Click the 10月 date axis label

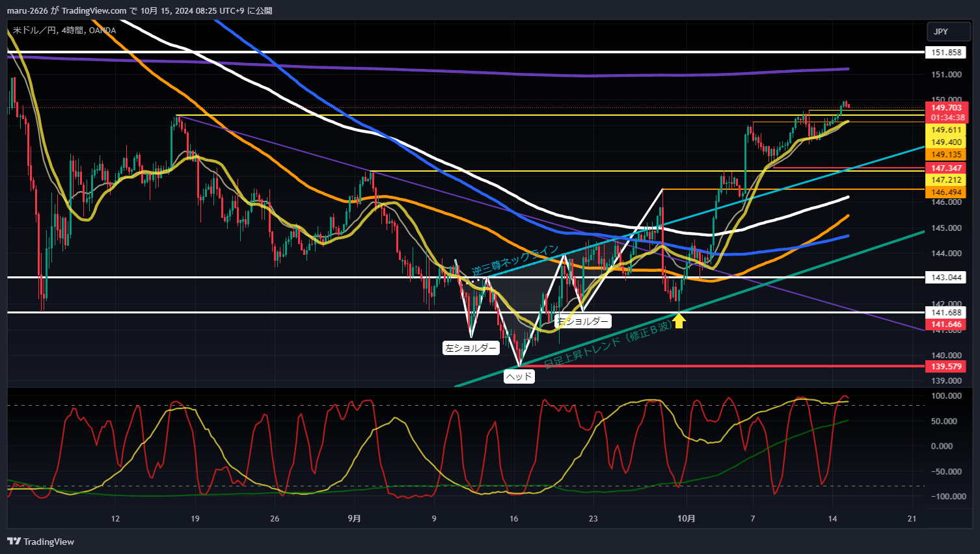[687, 518]
